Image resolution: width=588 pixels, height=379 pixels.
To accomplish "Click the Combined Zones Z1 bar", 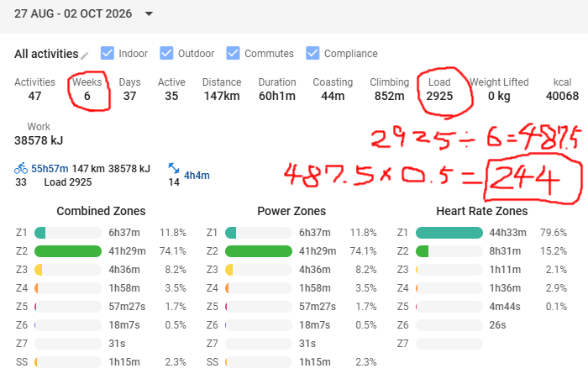I will click(68, 233).
